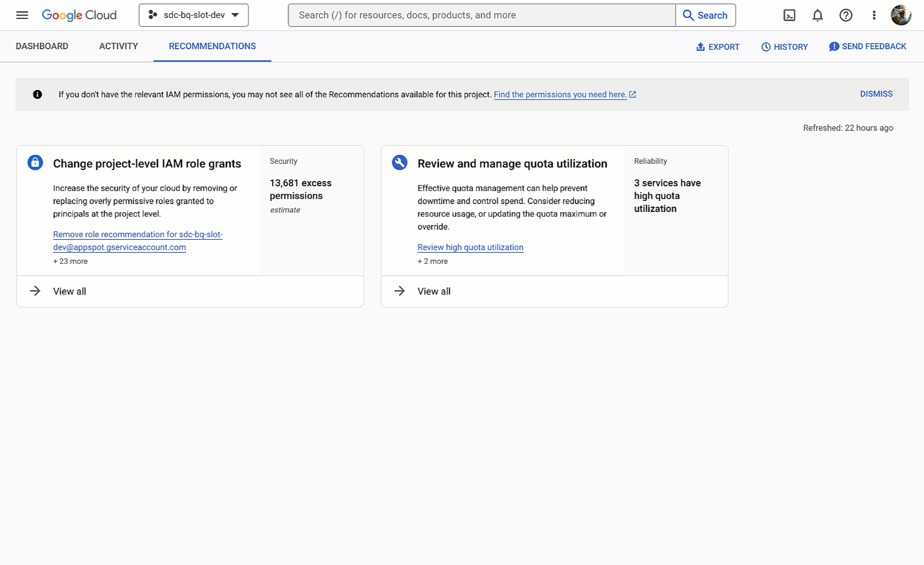Click Send Feedback
Screen dimensions: 924x565
pos(868,47)
